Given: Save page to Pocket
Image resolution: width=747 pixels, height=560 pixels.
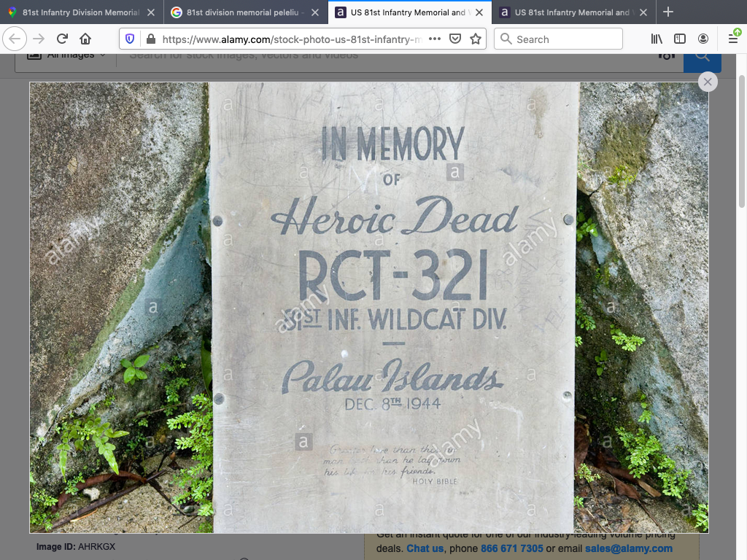Looking at the screenshot, I should coord(455,39).
